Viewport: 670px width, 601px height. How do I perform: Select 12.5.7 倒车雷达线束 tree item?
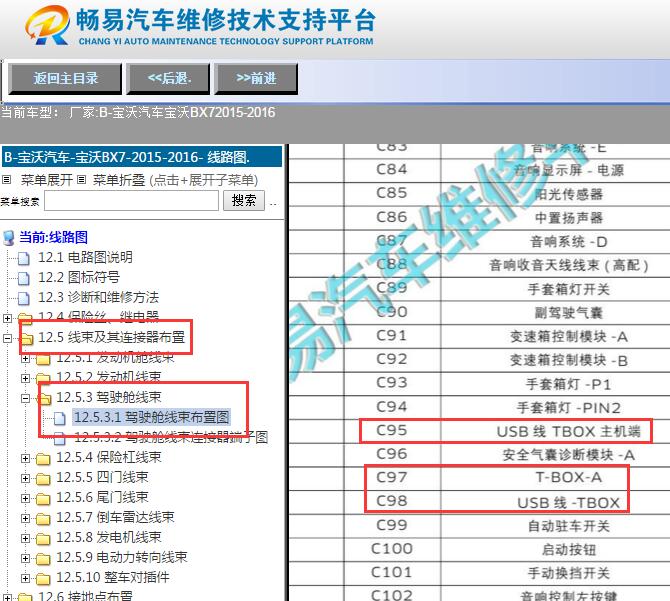[115, 517]
